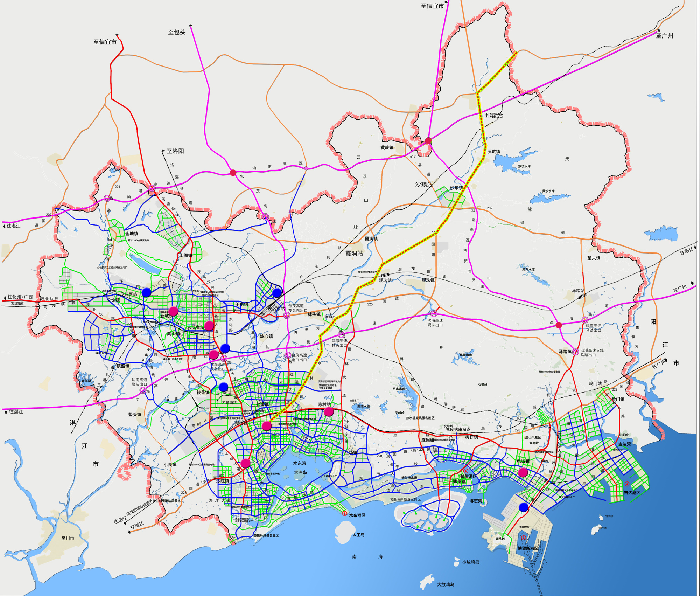Click the magenta dot at 茂名站
This screenshot has height=596, width=700.
[x=209, y=326]
